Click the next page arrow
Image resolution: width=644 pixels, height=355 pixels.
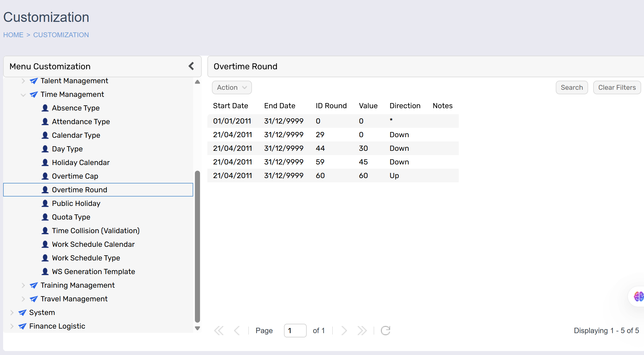pyautogui.click(x=344, y=331)
